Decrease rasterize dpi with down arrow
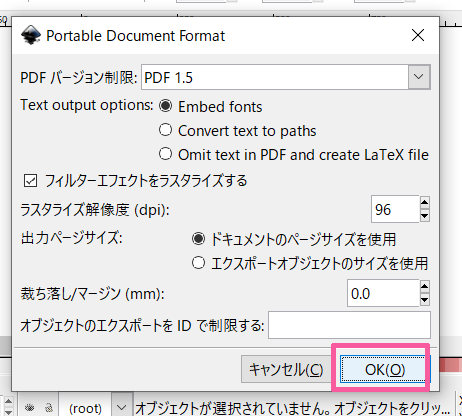The width and height of the screenshot is (462, 416). pos(424,216)
